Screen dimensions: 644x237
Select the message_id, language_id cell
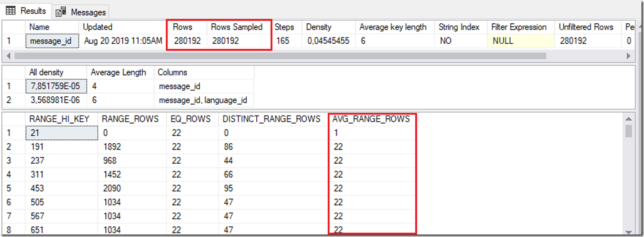pyautogui.click(x=204, y=99)
